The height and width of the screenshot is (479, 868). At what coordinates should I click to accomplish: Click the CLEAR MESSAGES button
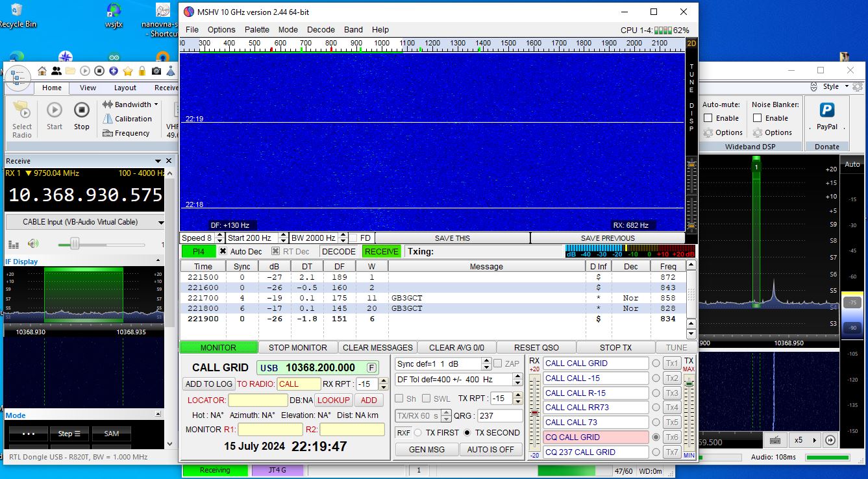click(377, 347)
